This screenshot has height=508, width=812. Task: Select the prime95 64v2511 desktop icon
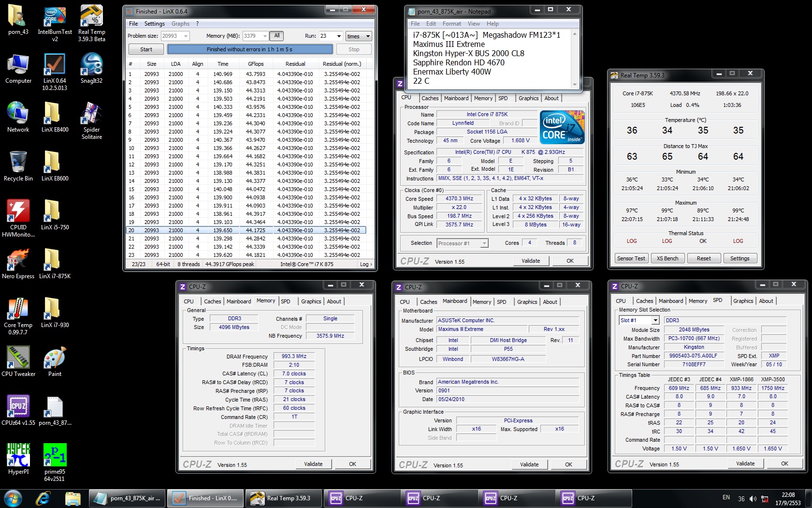pos(55,463)
